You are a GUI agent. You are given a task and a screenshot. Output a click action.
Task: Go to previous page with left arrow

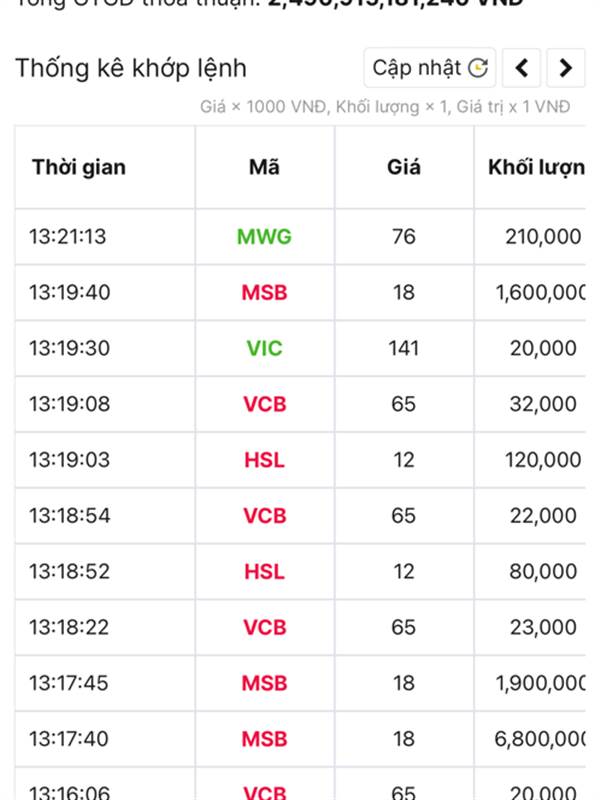[521, 68]
